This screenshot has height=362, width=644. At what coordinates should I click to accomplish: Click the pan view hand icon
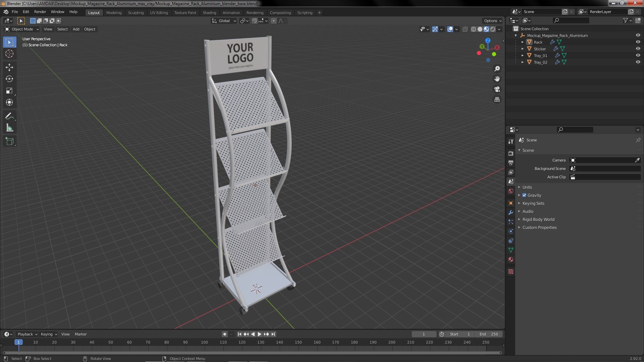point(497,79)
